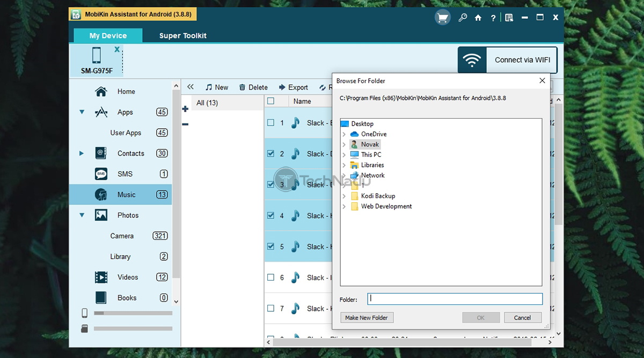
Task: Switch to the My Device tab
Action: [x=108, y=35]
